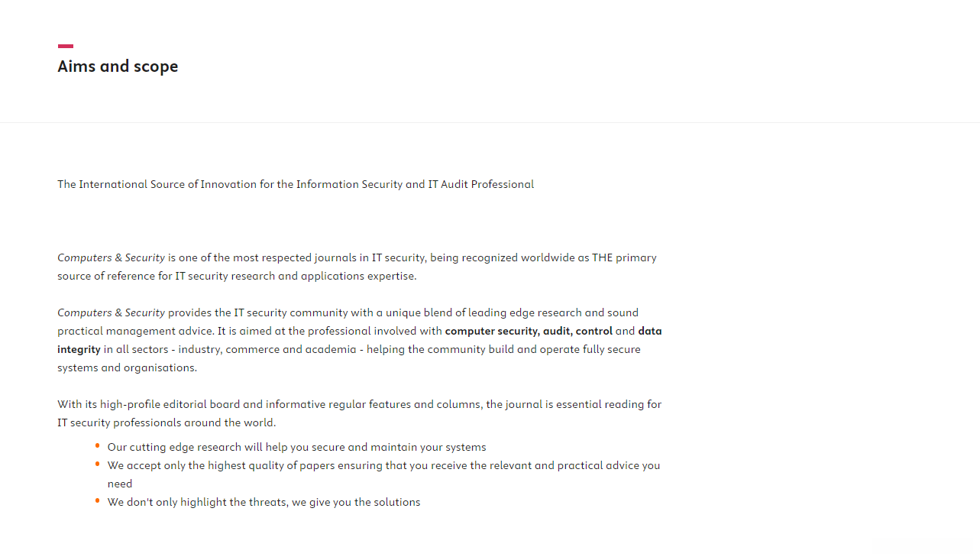Screen dimensions: 980x560
Task: Click the orange bullet beside cutting edge research
Action: click(98, 445)
